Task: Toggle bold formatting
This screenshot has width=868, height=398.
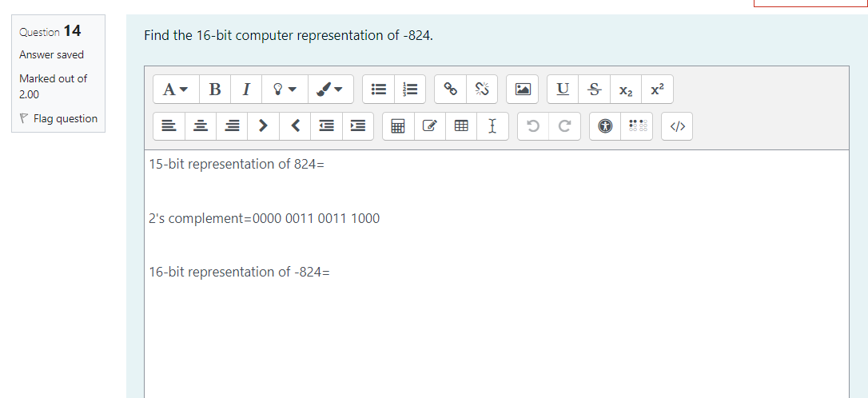Action: [x=215, y=90]
